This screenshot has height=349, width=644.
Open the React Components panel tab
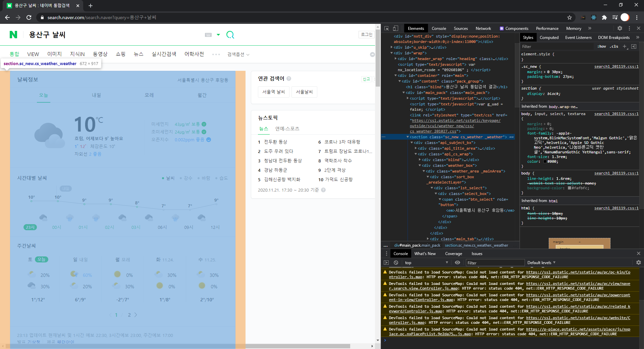[x=514, y=29]
